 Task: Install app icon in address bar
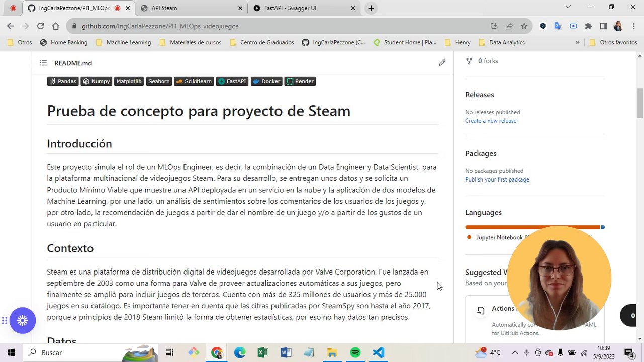pyautogui.click(x=494, y=26)
